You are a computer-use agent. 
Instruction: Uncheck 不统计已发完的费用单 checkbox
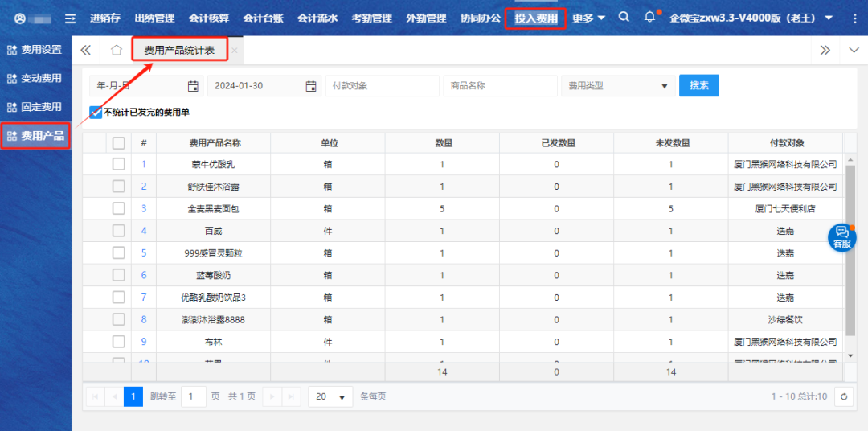[96, 113]
